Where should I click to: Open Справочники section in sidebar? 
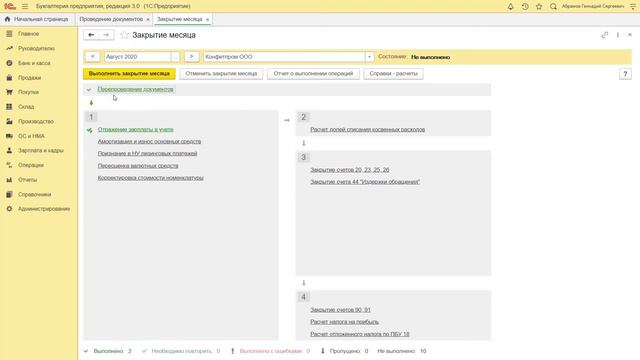coord(34,195)
